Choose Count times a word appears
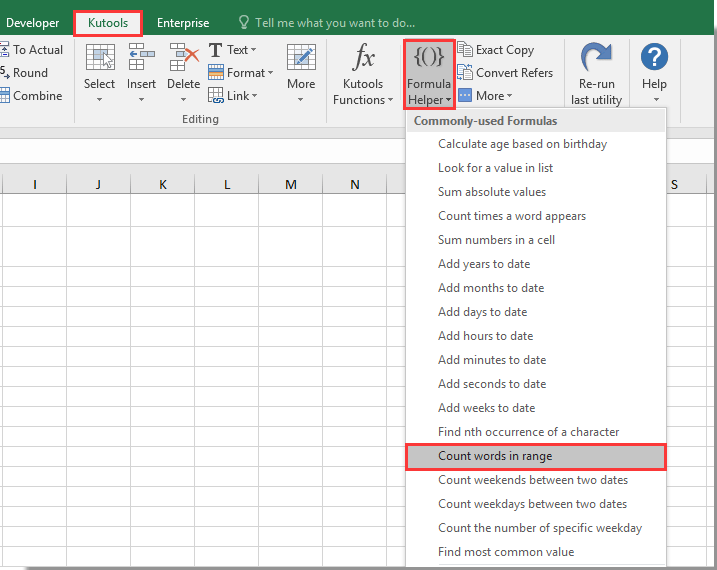Image resolution: width=717 pixels, height=570 pixels. 536,216
